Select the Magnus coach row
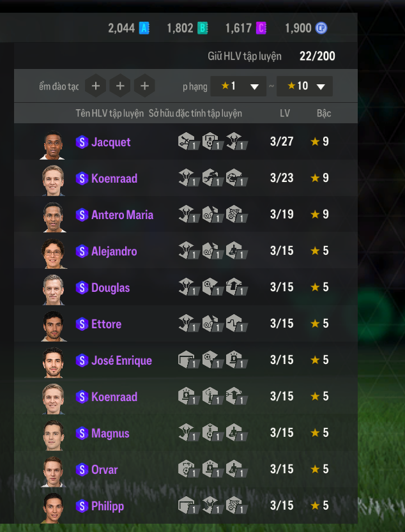 click(186, 432)
